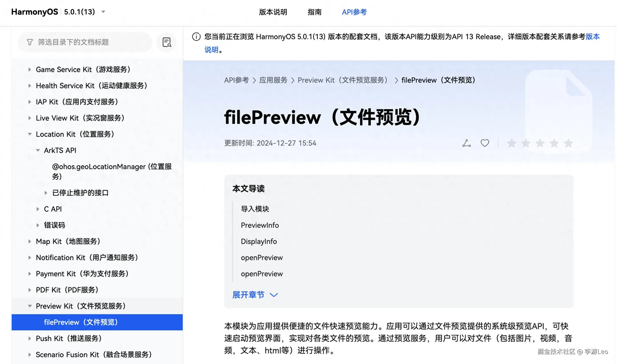Expand the PDF Kit tree node
The image size is (617, 364).
30,290
